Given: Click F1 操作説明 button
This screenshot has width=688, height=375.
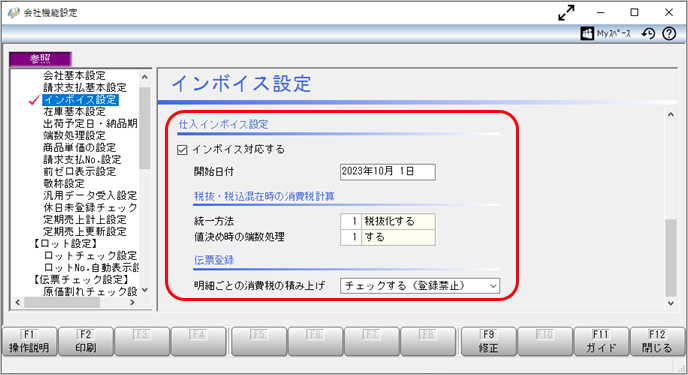Looking at the screenshot, I should [29, 341].
